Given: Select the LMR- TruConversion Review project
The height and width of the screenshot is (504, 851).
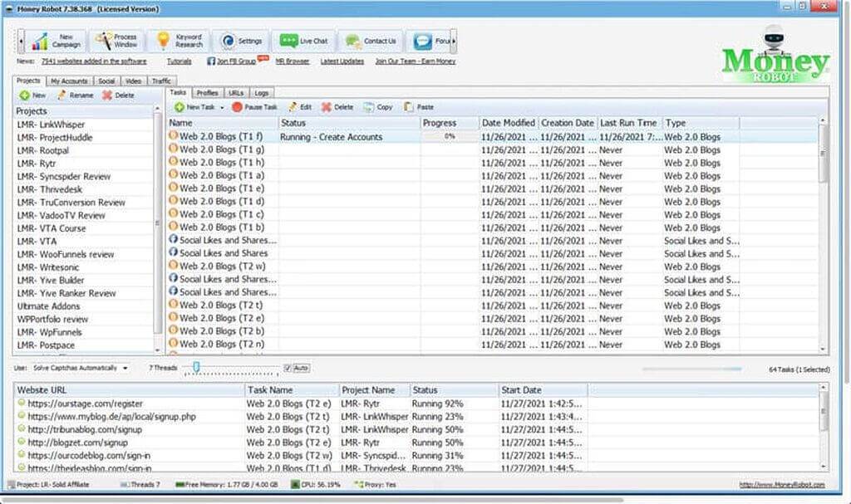Looking at the screenshot, I should click(84, 203).
